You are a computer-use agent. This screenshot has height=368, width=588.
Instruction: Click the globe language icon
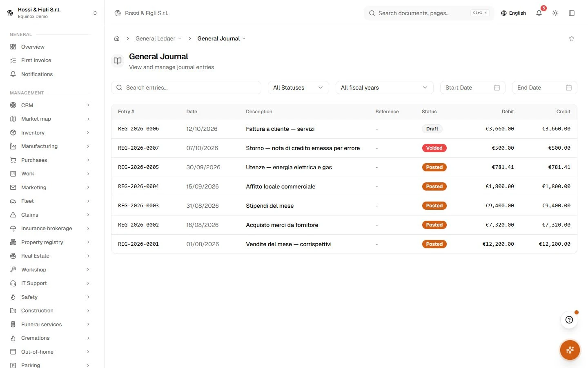[x=504, y=13]
